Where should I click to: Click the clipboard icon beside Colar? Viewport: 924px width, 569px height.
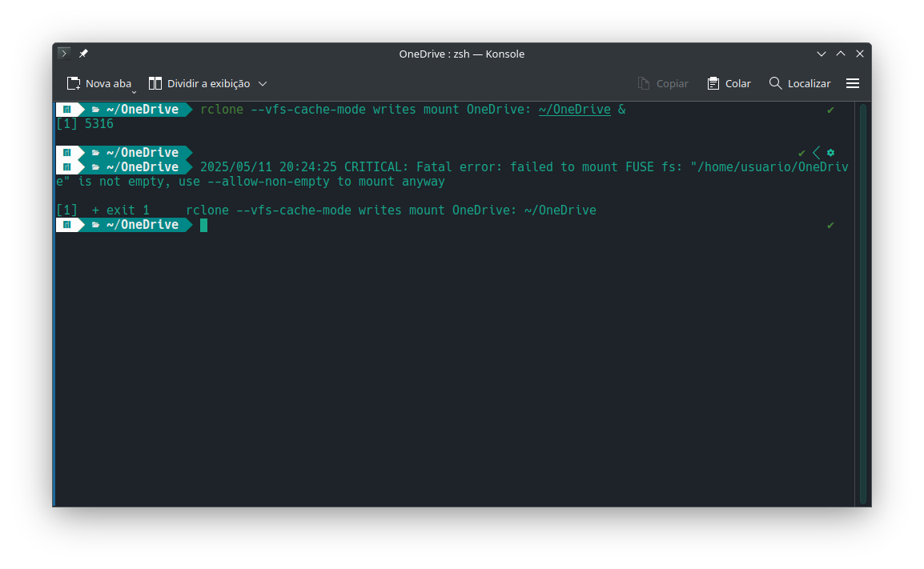(x=713, y=84)
